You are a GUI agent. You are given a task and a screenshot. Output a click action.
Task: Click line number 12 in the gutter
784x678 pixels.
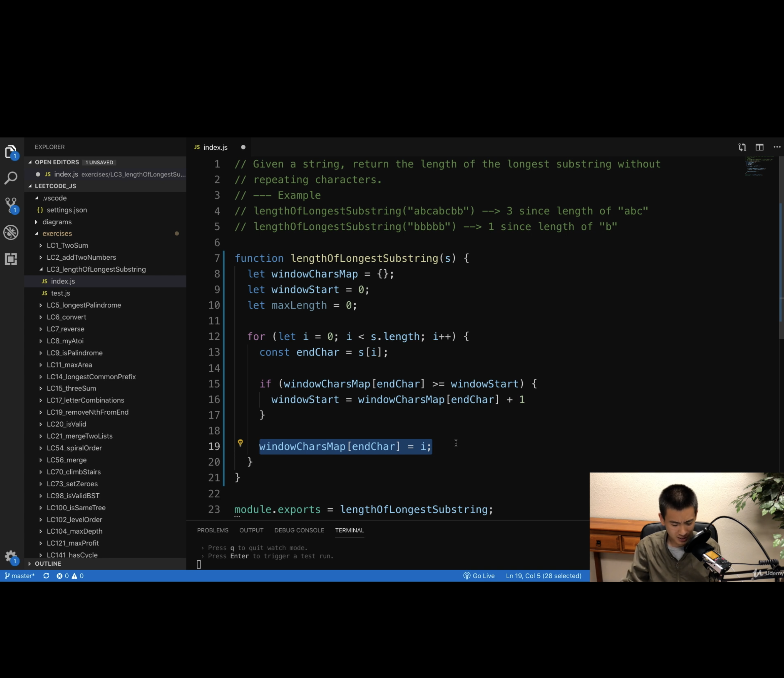pyautogui.click(x=214, y=337)
